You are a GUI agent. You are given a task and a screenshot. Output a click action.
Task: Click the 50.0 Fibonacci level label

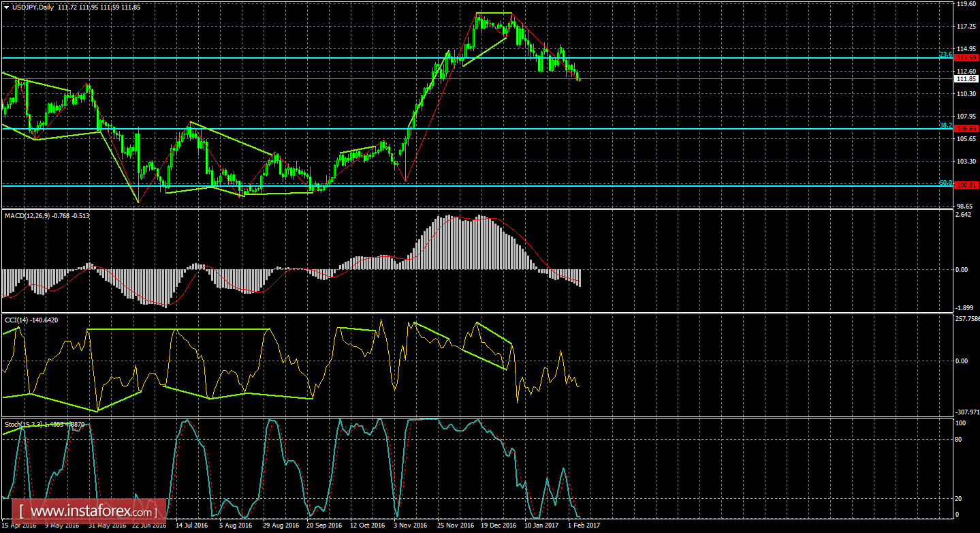pos(945,182)
